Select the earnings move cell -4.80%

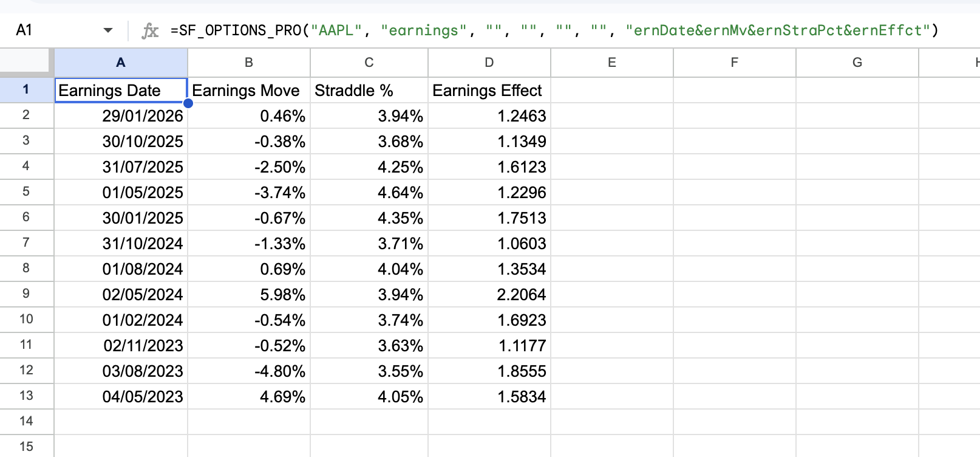tap(249, 371)
